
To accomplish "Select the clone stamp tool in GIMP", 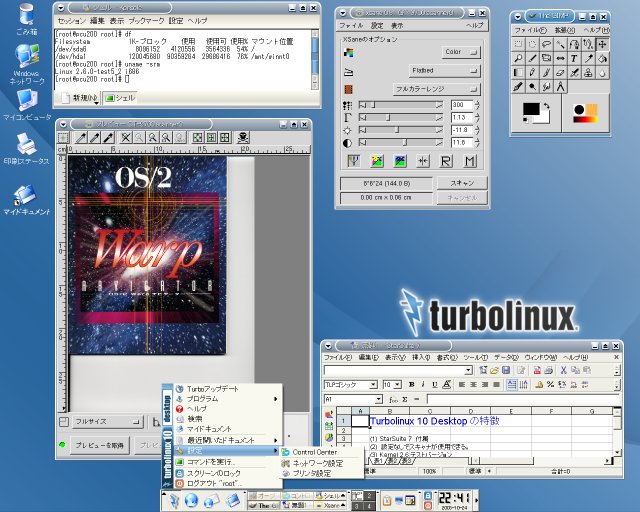I will (x=588, y=73).
